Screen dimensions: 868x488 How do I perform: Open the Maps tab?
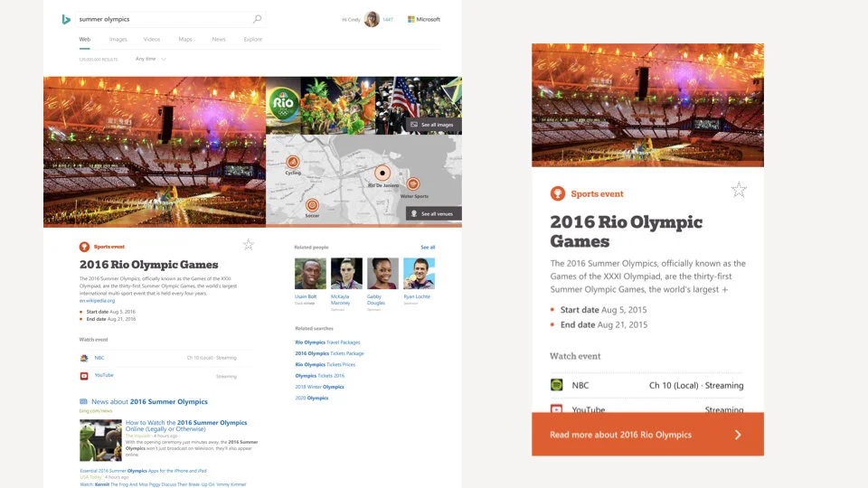(184, 39)
